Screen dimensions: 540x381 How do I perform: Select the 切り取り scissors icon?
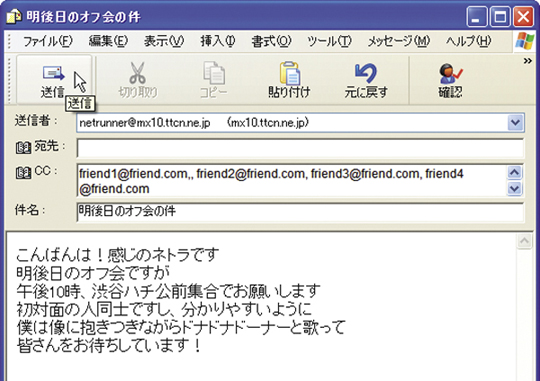(x=137, y=73)
